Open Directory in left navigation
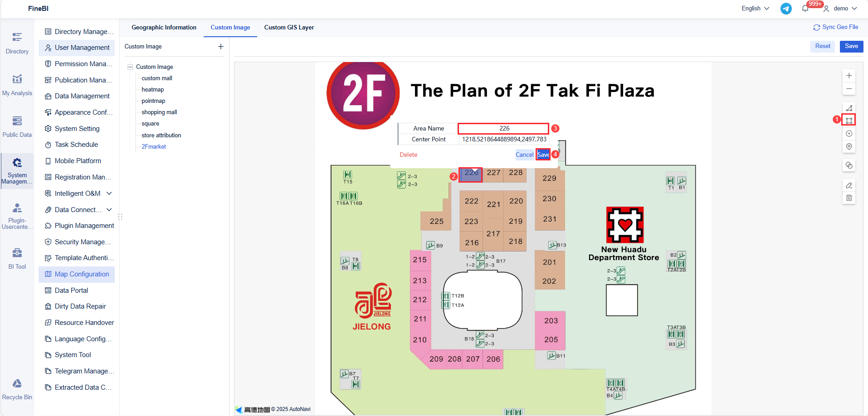868x416 pixels. pos(17,43)
